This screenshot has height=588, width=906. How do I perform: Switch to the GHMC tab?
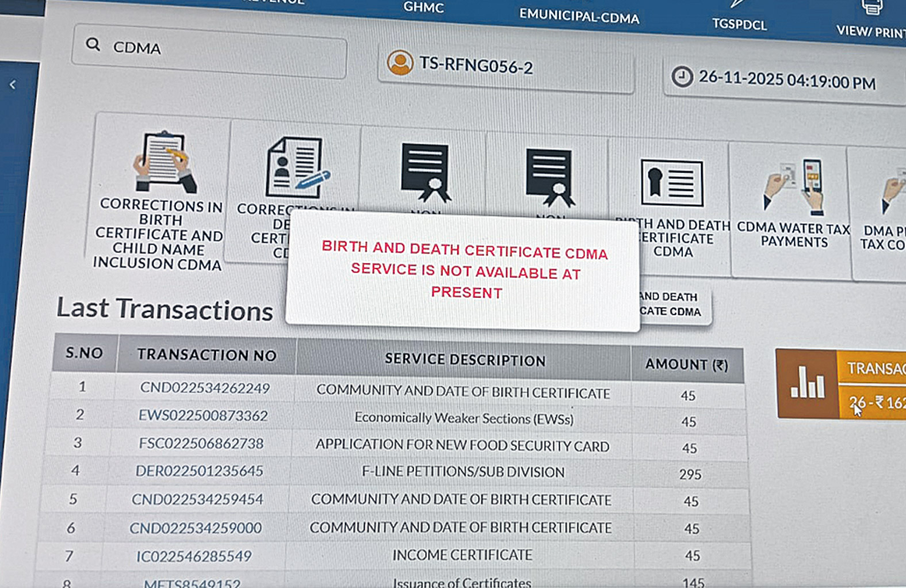[423, 7]
